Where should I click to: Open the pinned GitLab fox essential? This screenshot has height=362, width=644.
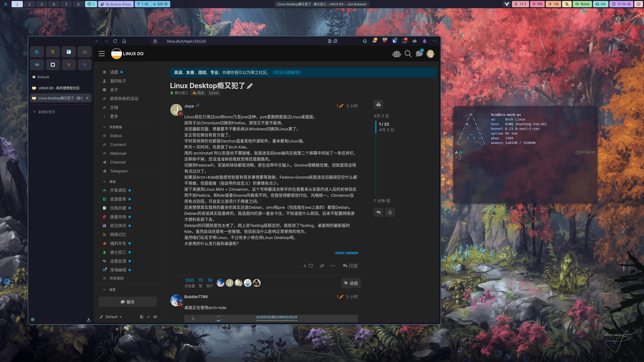[85, 52]
